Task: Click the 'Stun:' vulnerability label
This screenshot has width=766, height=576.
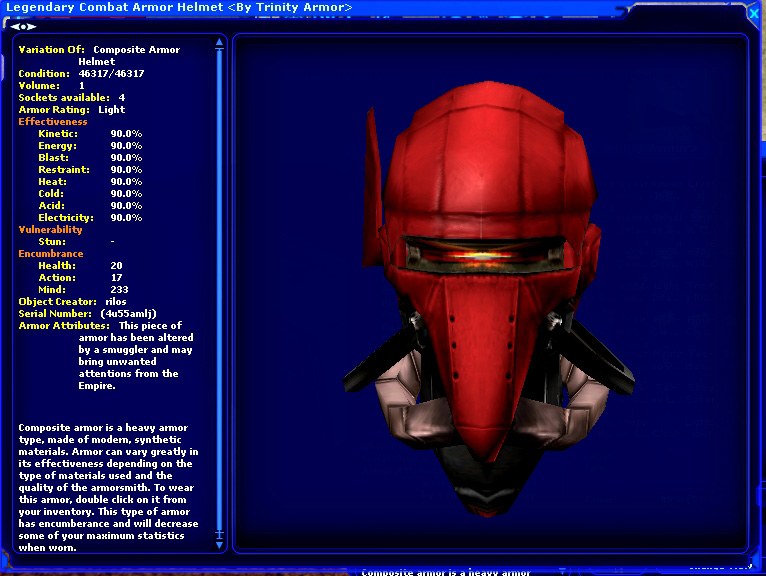Action: point(52,242)
